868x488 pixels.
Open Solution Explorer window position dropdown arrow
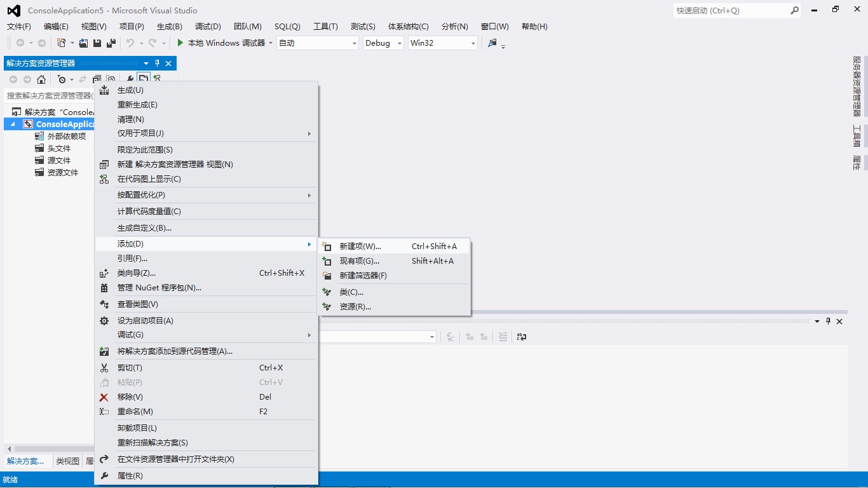146,63
